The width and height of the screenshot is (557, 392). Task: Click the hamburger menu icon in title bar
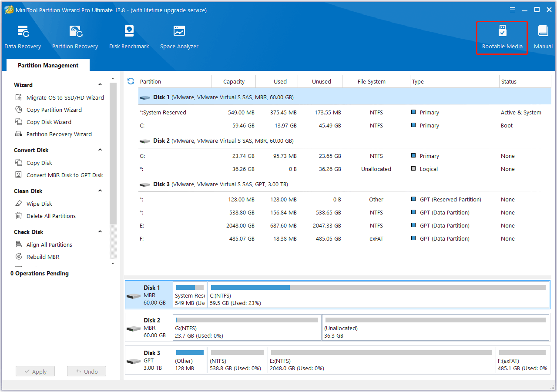point(513,10)
